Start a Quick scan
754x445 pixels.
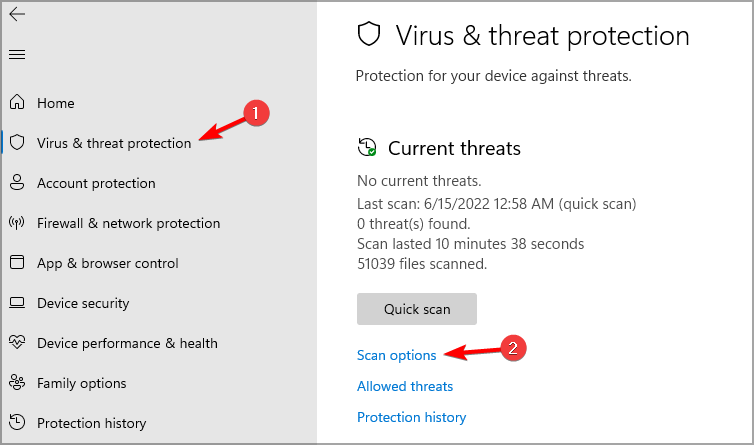coord(417,309)
